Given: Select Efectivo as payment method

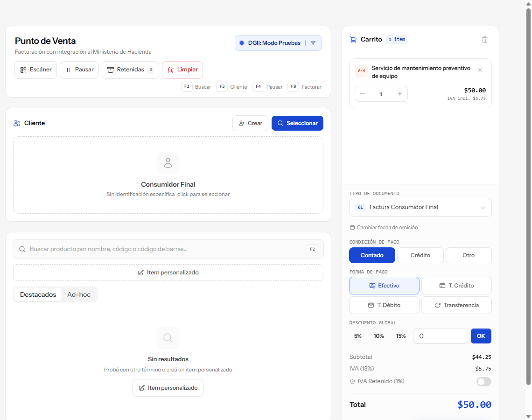Looking at the screenshot, I should pos(385,286).
